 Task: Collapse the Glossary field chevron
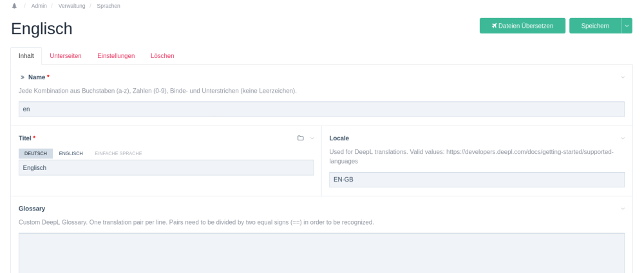[623, 209]
